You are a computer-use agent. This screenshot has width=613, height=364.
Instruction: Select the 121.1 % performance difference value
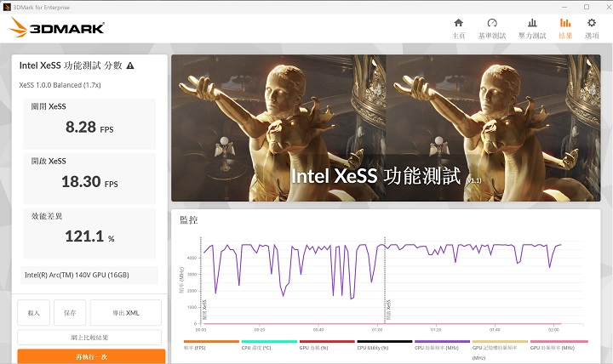click(x=89, y=236)
